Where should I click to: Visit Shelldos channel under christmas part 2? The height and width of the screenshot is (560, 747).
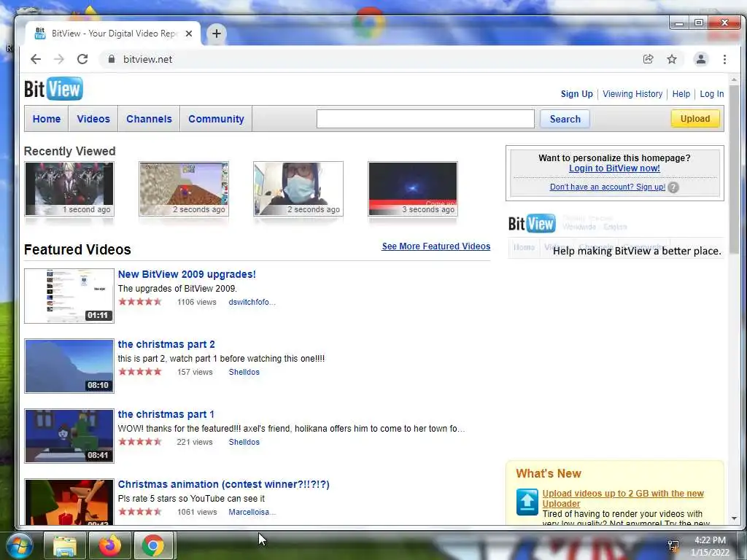244,372
